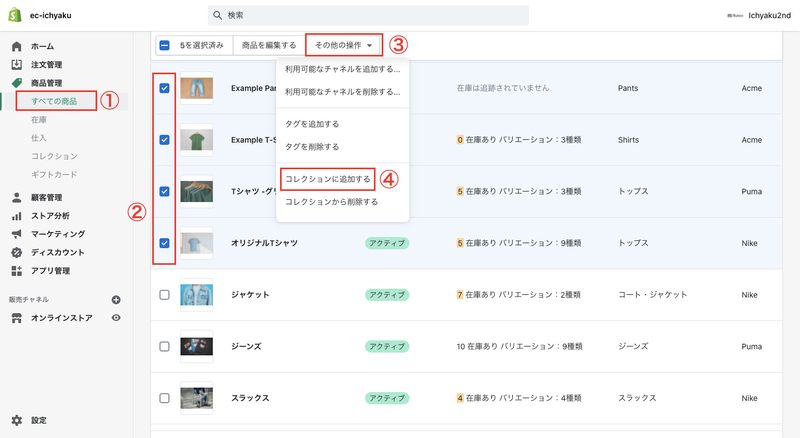Click 商品を編集する button

tap(269, 45)
